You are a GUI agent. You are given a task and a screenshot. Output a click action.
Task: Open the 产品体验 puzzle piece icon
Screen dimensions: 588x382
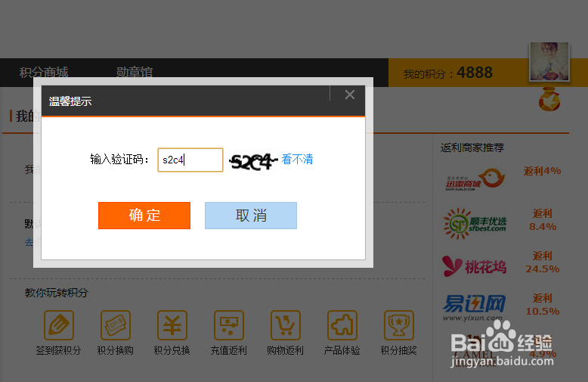pos(342,325)
